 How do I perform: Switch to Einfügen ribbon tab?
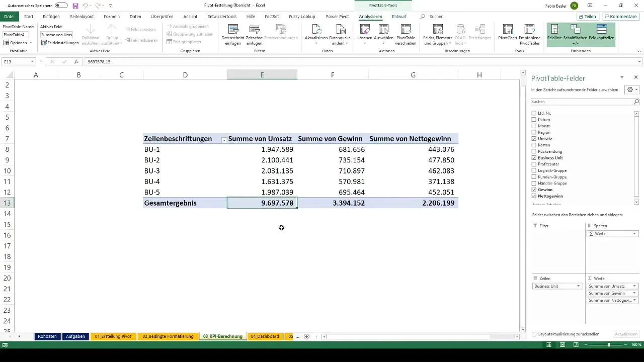[51, 17]
